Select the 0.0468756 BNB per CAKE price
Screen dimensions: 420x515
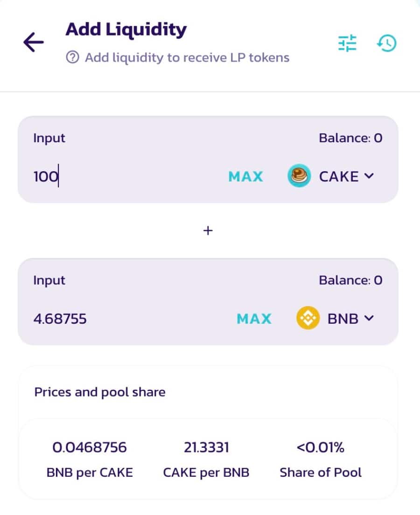[90, 448]
